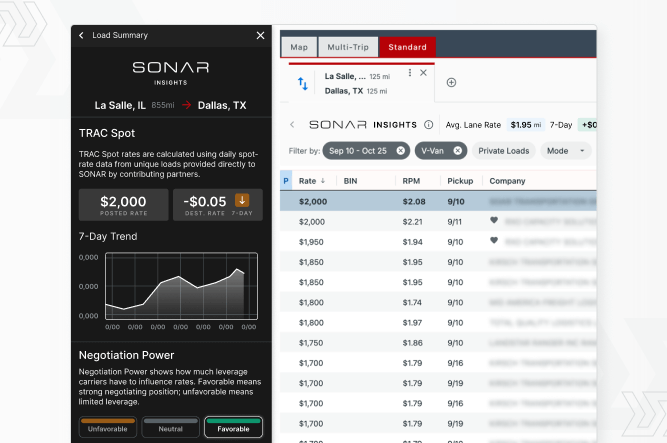Select Neutral negotiation power option
The width and height of the screenshot is (667, 443).
(170, 428)
